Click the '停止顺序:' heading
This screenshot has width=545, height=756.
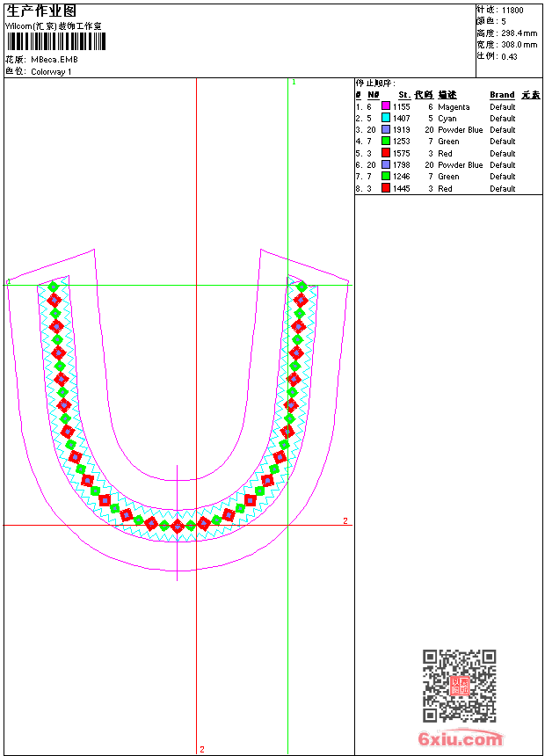(x=375, y=83)
